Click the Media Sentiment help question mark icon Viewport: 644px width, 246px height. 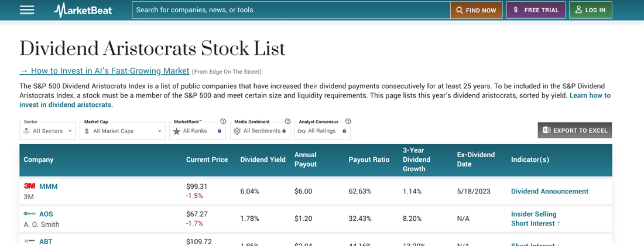[287, 122]
